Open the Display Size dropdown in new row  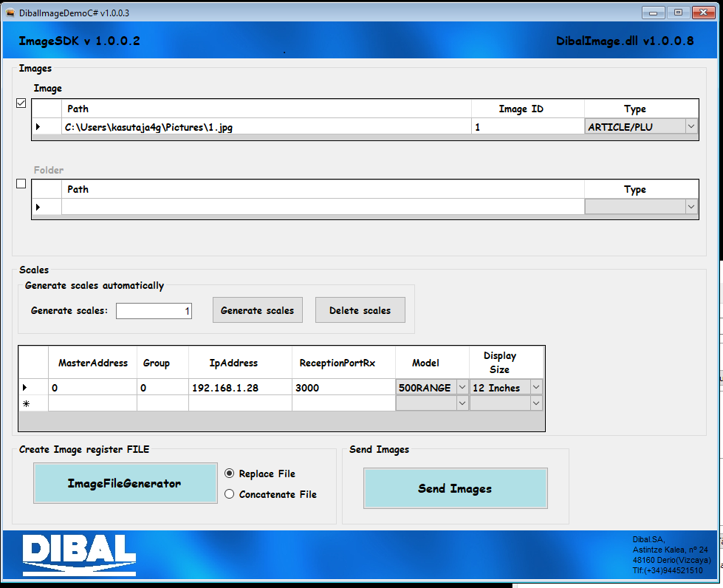click(536, 403)
